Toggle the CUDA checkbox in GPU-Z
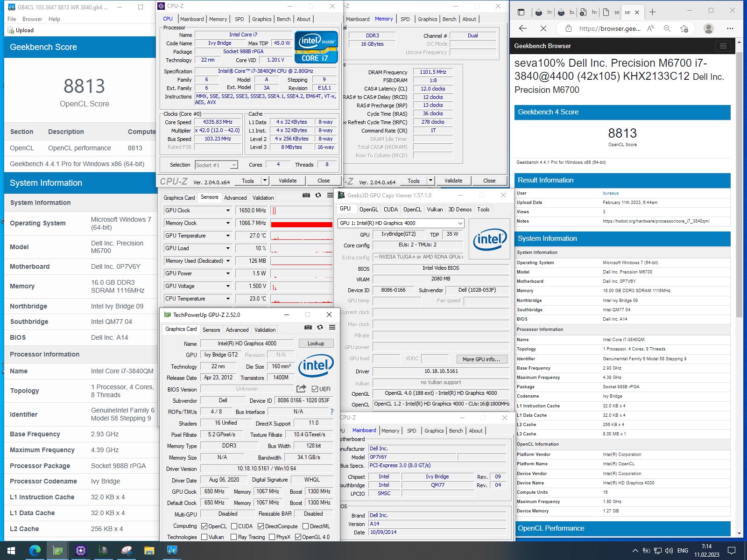This screenshot has height=560, width=747. [x=234, y=526]
